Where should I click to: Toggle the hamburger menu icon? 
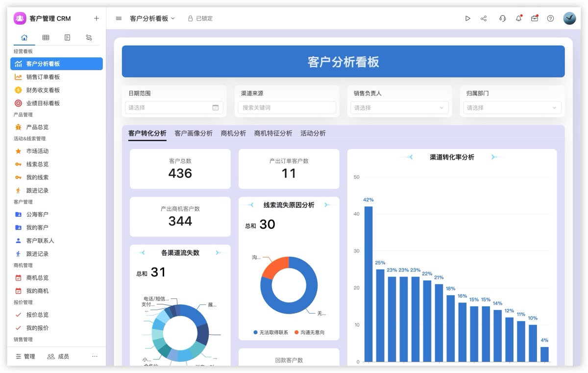coord(119,18)
